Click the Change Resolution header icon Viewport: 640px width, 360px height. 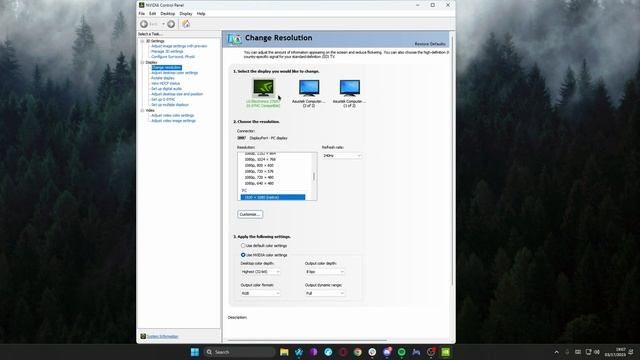point(234,38)
